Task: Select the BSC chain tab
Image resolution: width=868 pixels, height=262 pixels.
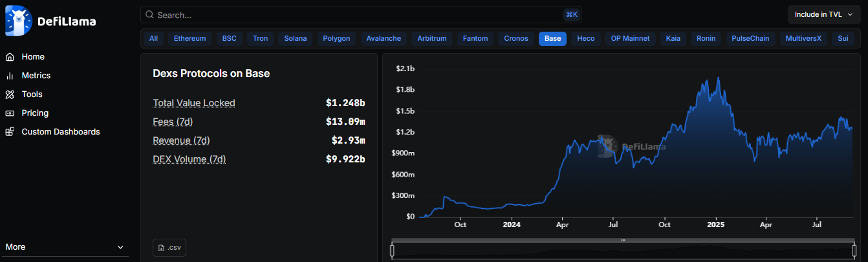Action: [x=230, y=39]
